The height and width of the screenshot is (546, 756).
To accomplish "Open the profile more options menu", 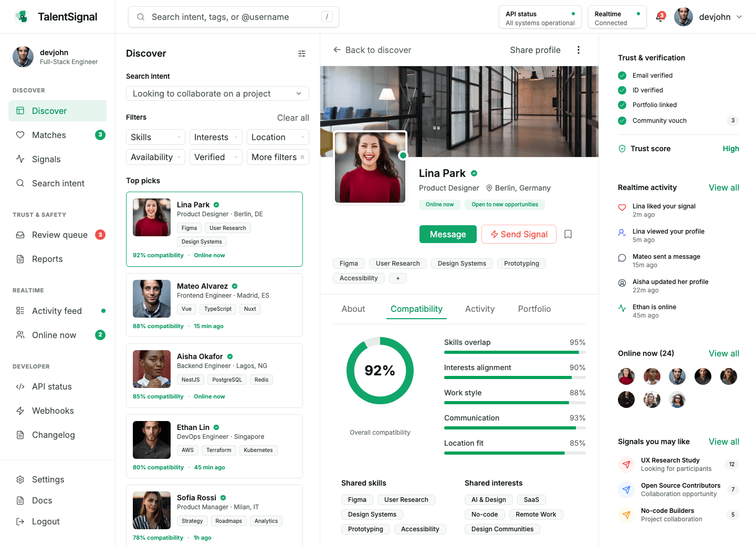I will coord(579,50).
